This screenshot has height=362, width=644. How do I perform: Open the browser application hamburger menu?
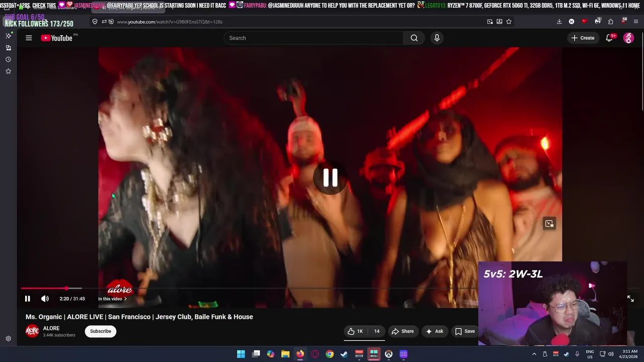point(636,22)
